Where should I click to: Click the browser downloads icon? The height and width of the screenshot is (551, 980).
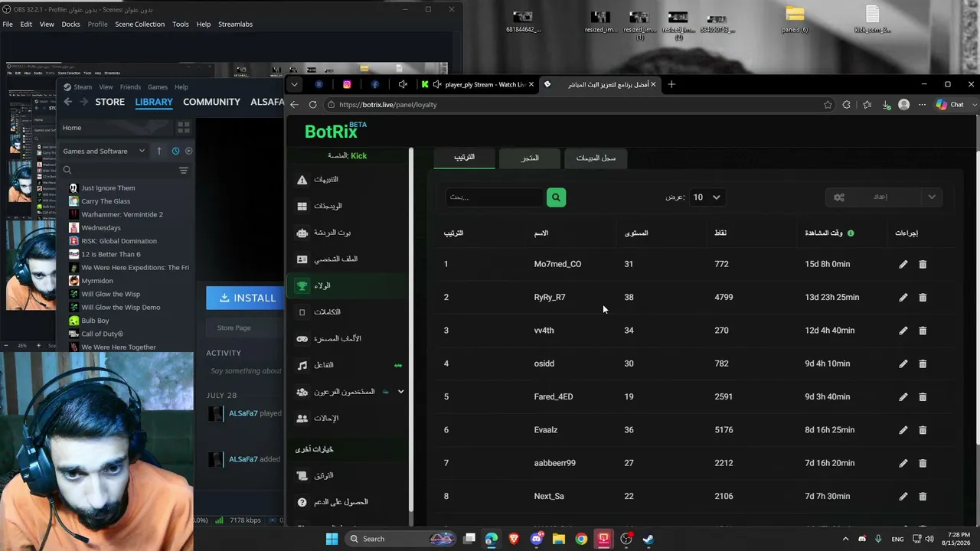tap(886, 105)
